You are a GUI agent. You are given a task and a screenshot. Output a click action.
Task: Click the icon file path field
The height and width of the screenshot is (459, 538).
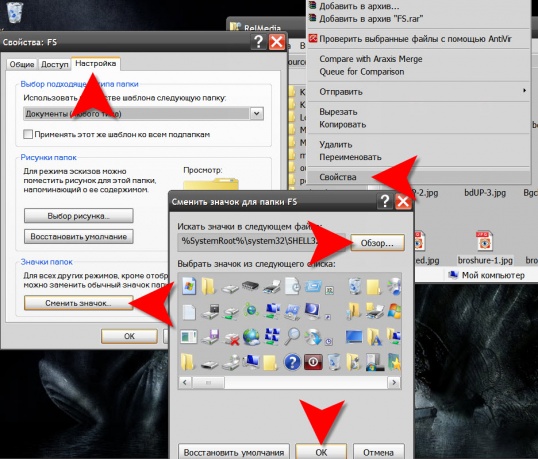point(262,241)
